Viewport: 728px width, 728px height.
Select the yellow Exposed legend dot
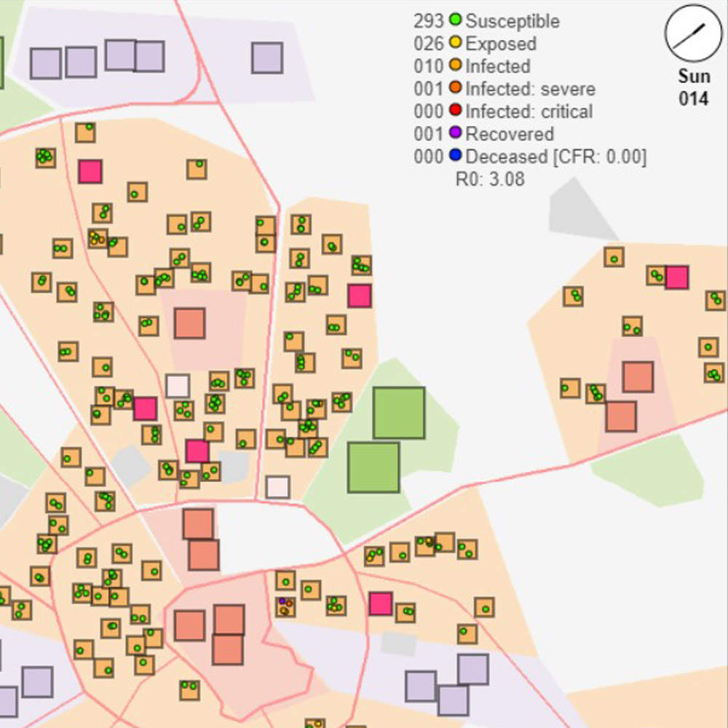[456, 44]
